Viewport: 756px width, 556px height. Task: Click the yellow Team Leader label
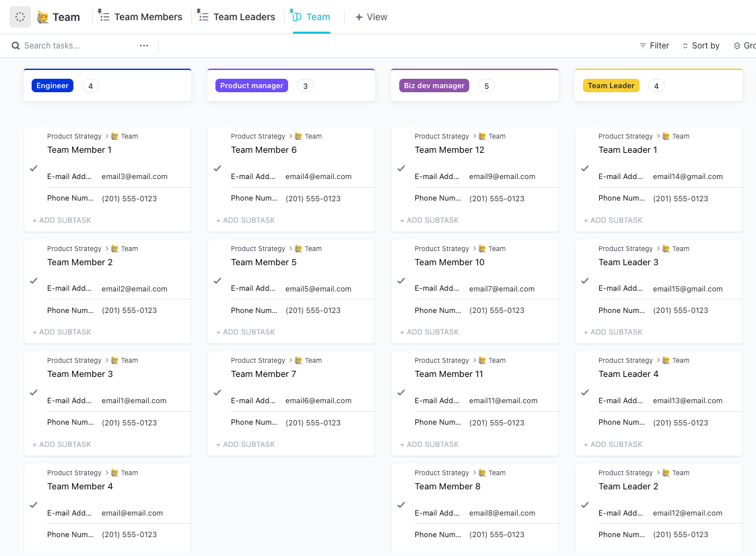(611, 85)
